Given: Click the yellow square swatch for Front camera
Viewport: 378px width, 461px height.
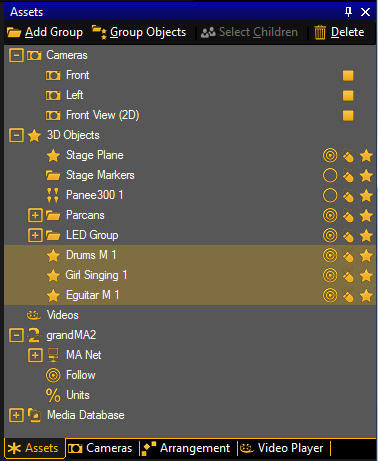Looking at the screenshot, I should (x=348, y=76).
